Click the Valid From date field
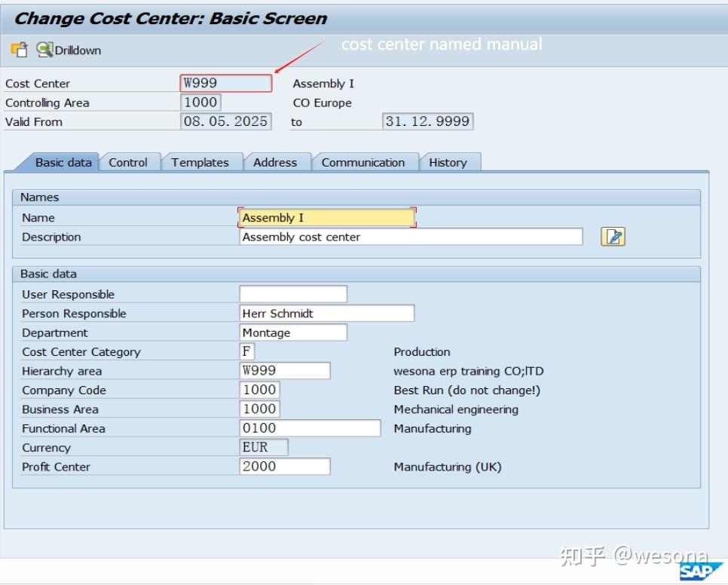The width and height of the screenshot is (728, 585). pyautogui.click(x=225, y=121)
